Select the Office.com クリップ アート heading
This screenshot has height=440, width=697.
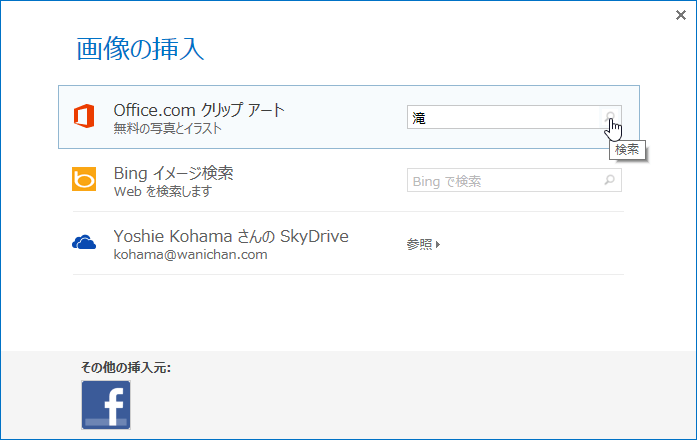pyautogui.click(x=199, y=110)
